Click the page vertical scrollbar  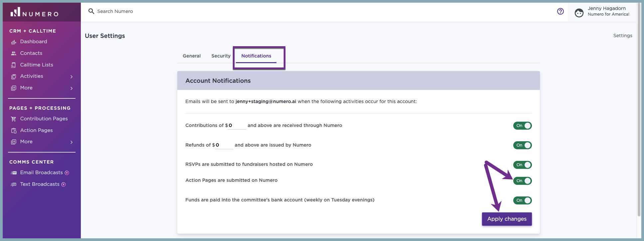pyautogui.click(x=639, y=110)
